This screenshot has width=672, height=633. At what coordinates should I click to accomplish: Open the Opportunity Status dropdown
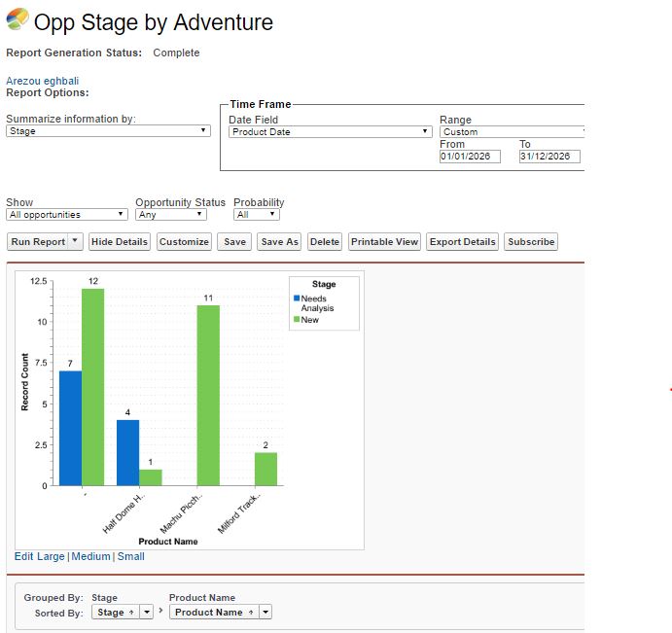(171, 214)
